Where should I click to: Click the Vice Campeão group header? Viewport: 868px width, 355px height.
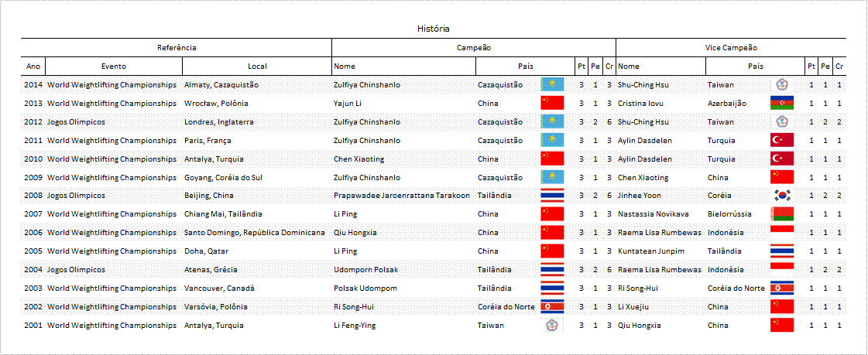click(x=731, y=48)
